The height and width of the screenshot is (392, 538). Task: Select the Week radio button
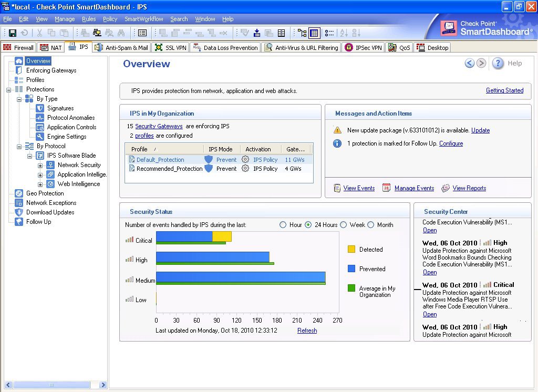[344, 225]
